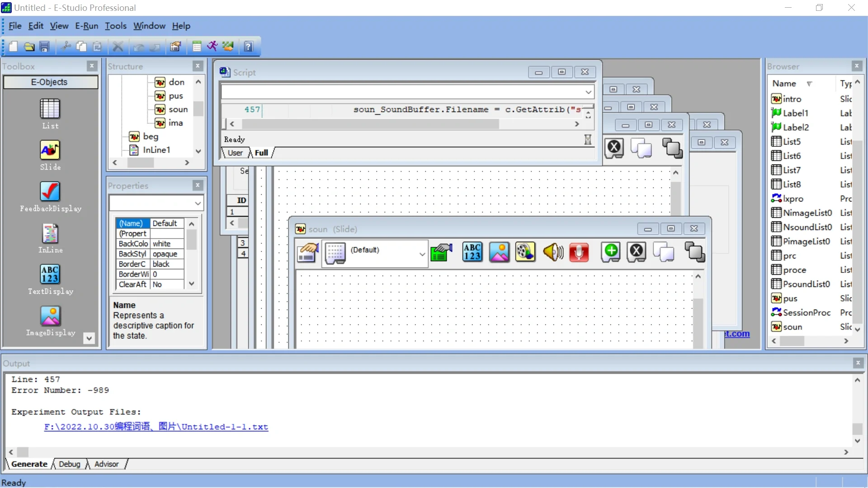Select the InLine object in Toolbox

tap(50, 234)
